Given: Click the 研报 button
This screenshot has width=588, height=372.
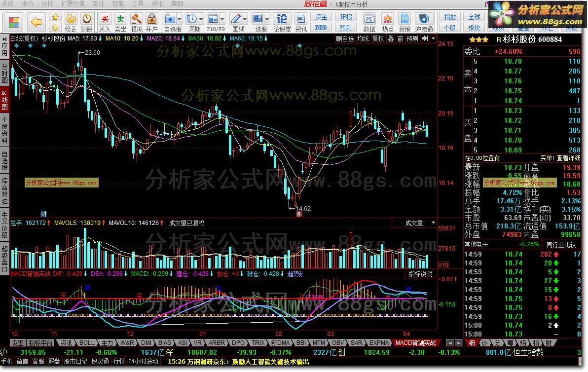Looking at the screenshot, I should click(x=346, y=17).
